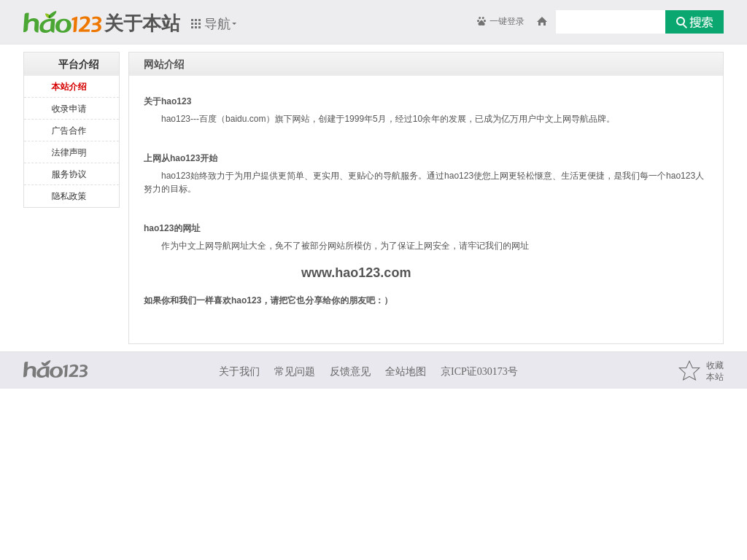
Task: Click the gray hao123 footer logo
Action: [x=55, y=370]
